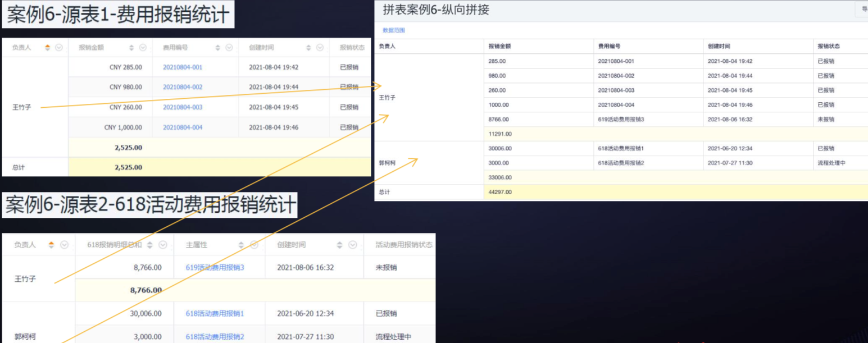
Task: Sort by 报销金额 in 费用报销统计 table
Action: (131, 48)
